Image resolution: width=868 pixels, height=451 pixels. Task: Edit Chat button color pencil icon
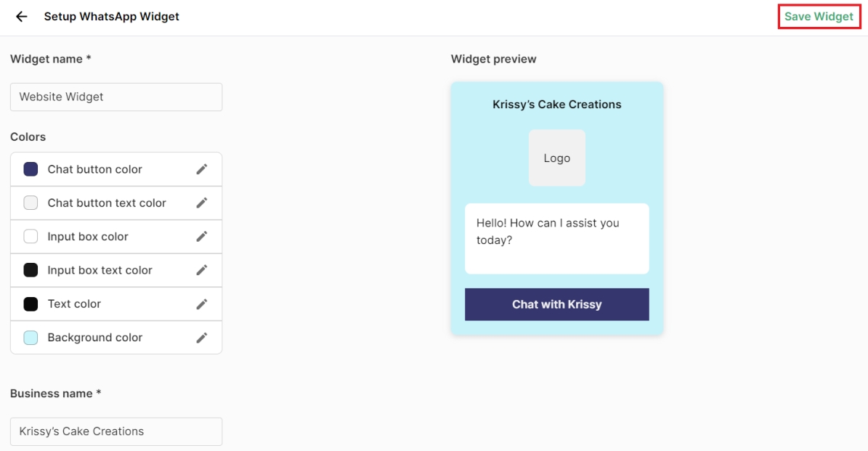pyautogui.click(x=202, y=169)
